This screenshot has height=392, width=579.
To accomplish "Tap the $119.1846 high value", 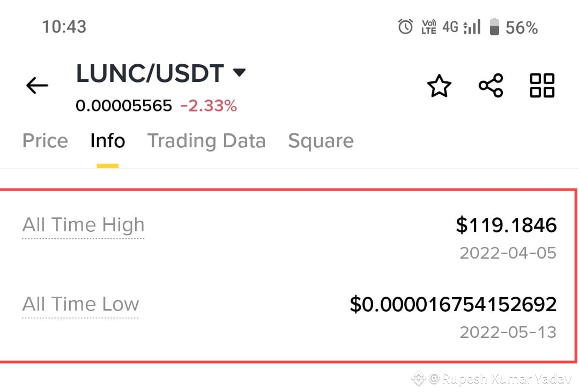I will (x=506, y=225).
